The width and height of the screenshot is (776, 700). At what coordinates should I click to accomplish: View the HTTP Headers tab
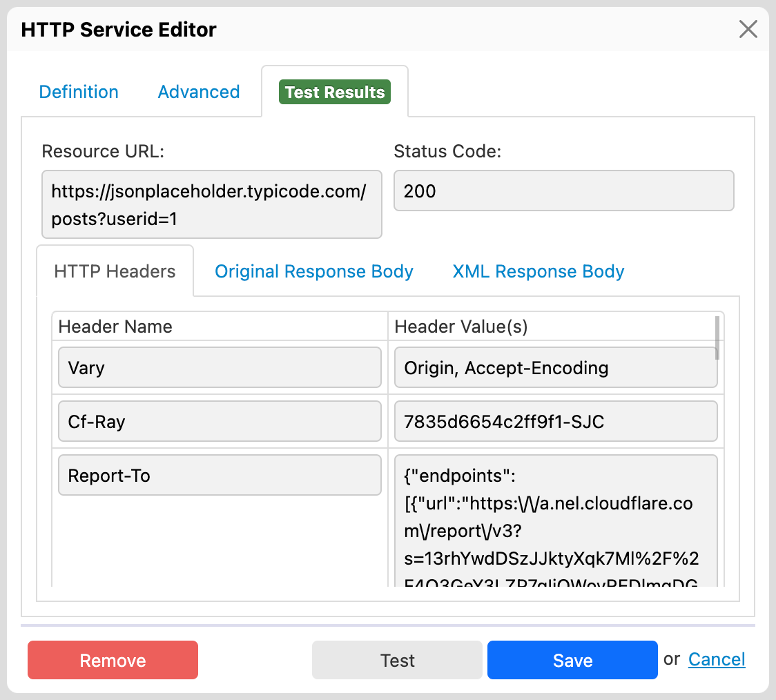coord(115,271)
